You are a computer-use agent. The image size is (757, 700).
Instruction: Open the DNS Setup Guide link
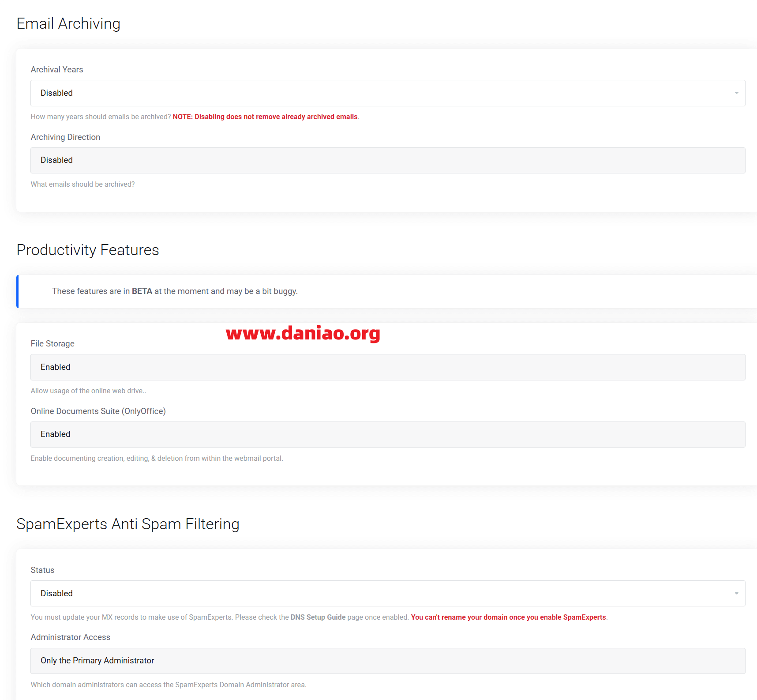318,617
